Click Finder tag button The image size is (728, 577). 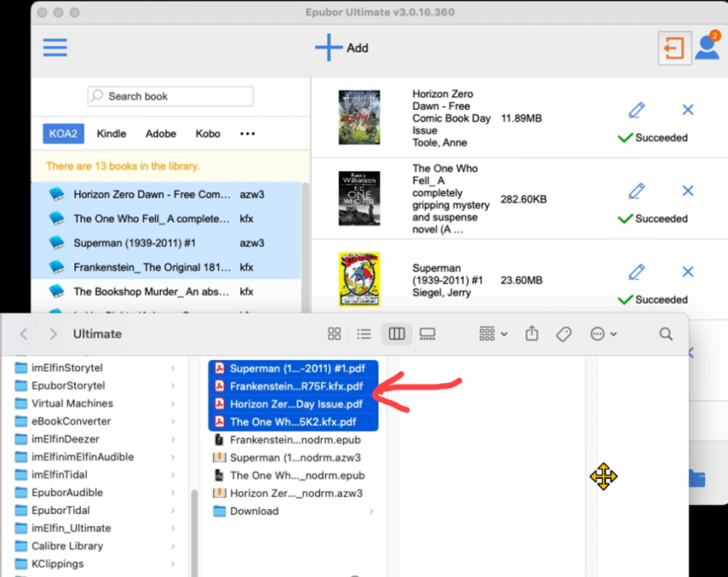click(564, 334)
